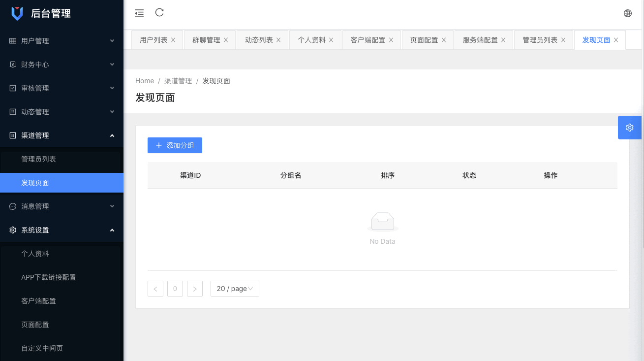Collapse the sidebar with the menu fold icon
The height and width of the screenshot is (361, 644).
pos(139,13)
